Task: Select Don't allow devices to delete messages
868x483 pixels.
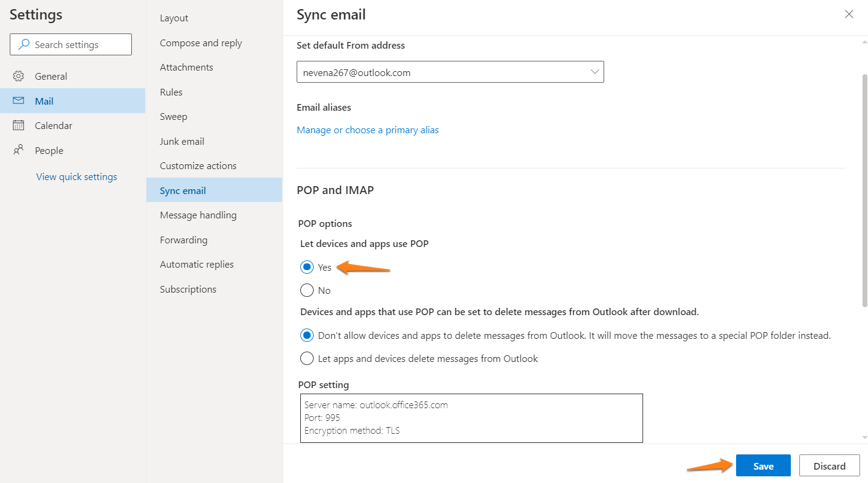Action: point(307,335)
